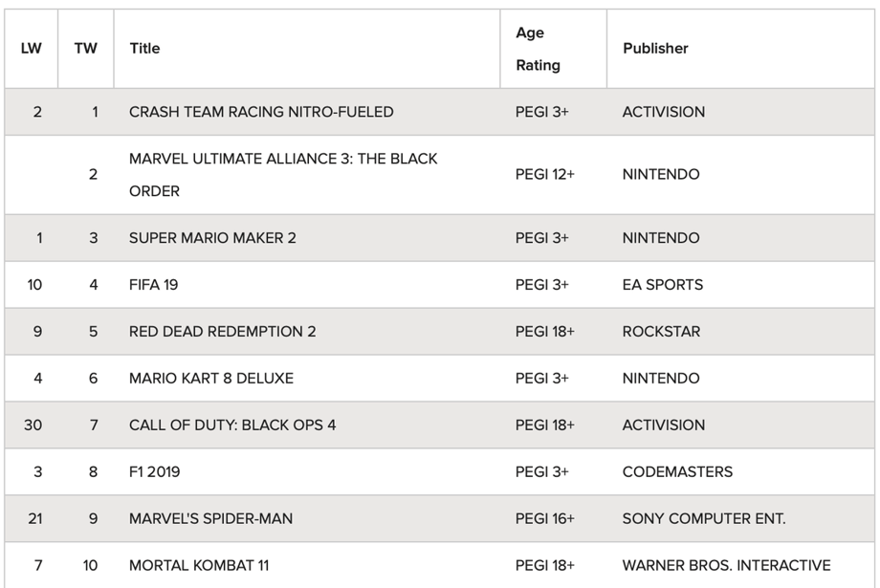Image resolution: width=880 pixels, height=588 pixels.
Task: Click the LW column header
Action: [32, 49]
